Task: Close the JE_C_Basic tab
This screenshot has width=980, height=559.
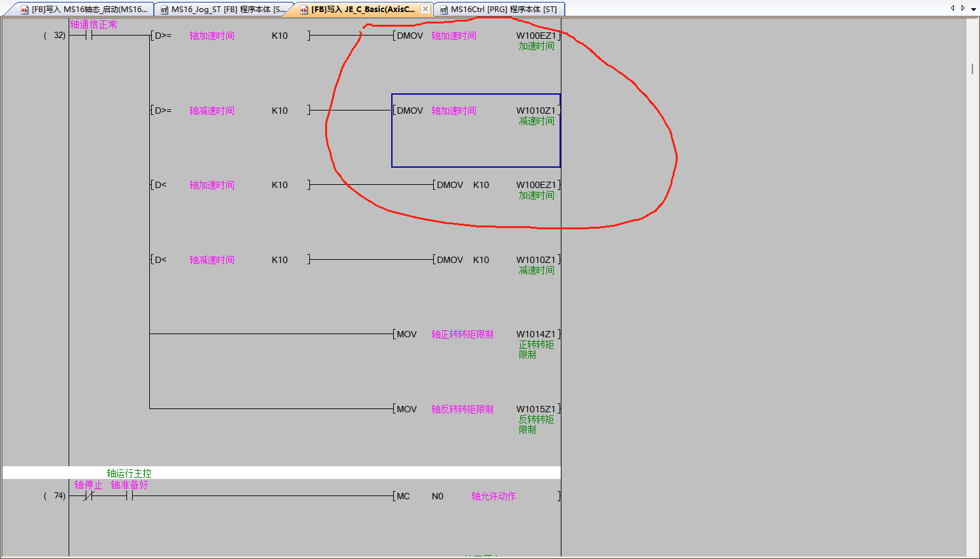Action: [x=426, y=9]
